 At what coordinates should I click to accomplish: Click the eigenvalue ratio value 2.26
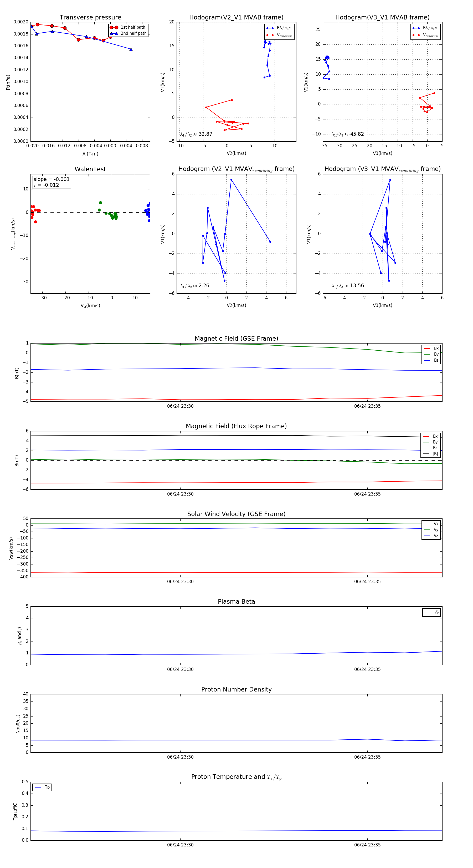click(204, 286)
